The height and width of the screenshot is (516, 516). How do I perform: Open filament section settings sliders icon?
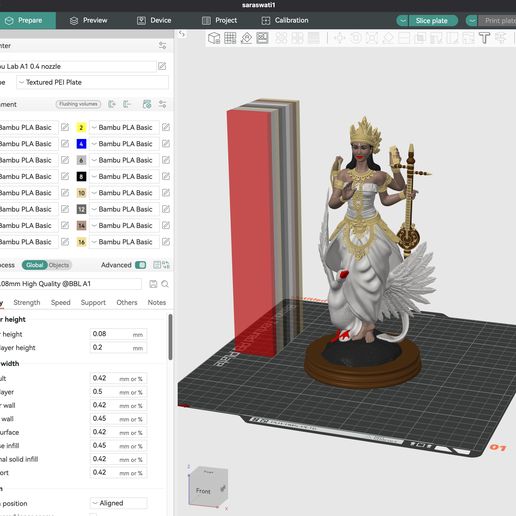162,104
